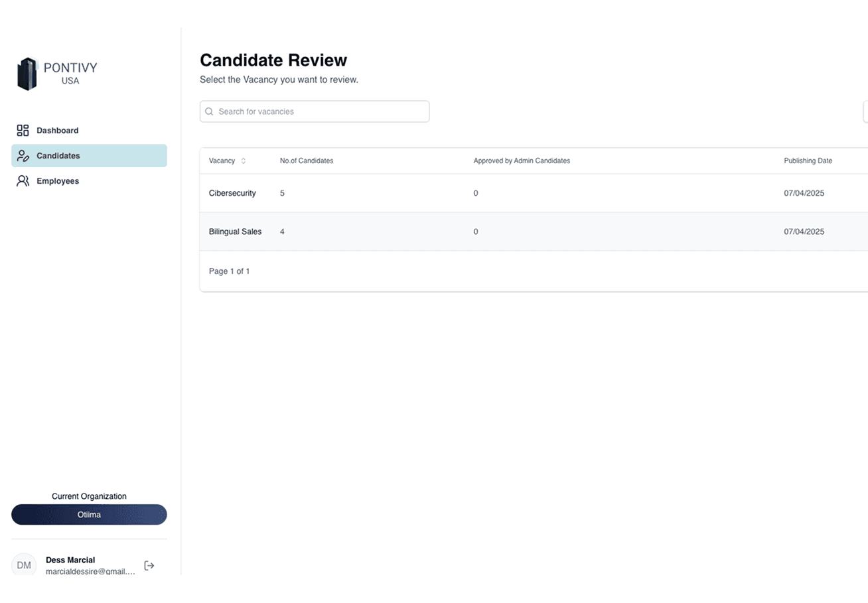Click the Dashboard grid icon in sidebar

23,131
